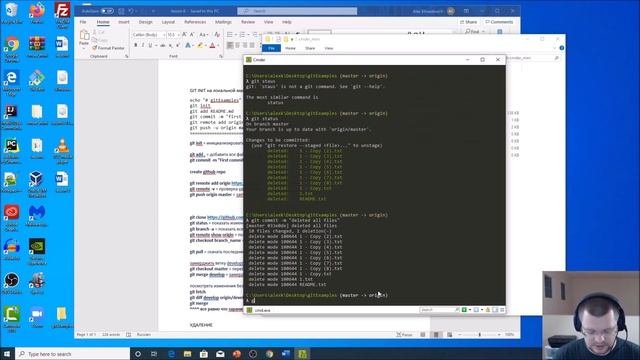Open the Insert tab in Word
This screenshot has height=360, width=640.
124,22
